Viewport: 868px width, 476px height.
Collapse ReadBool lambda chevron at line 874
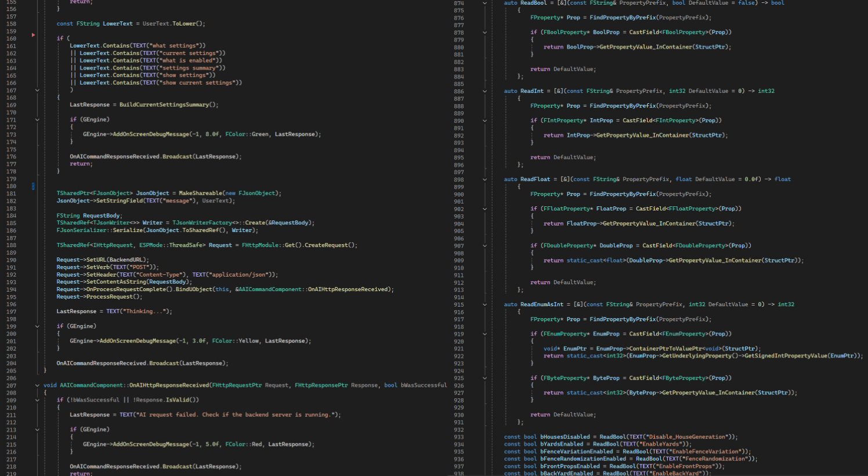click(485, 3)
